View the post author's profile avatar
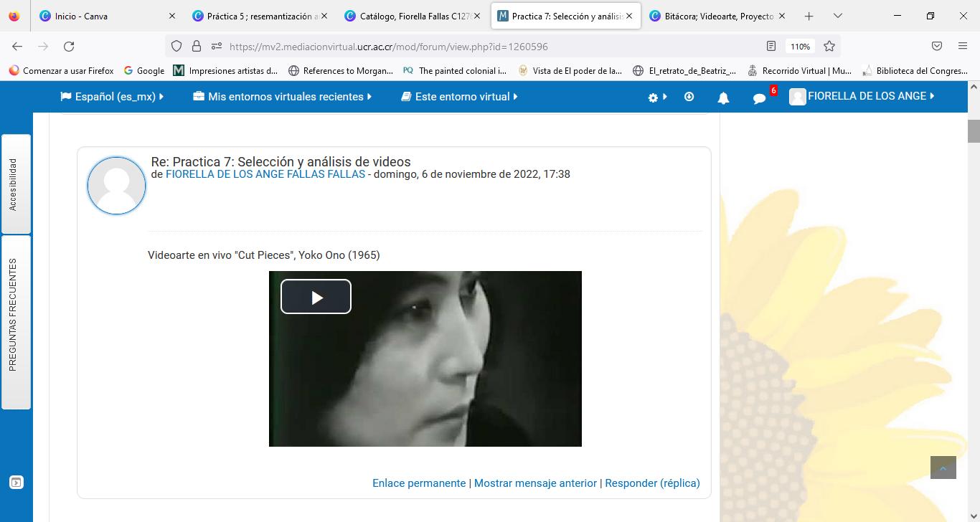Screen dimensions: 980x522 coord(116,186)
